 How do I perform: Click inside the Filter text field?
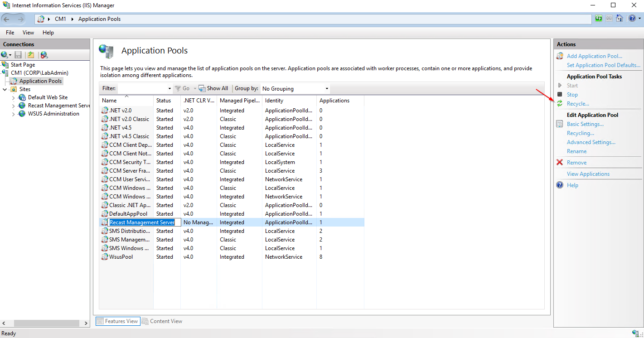click(142, 88)
